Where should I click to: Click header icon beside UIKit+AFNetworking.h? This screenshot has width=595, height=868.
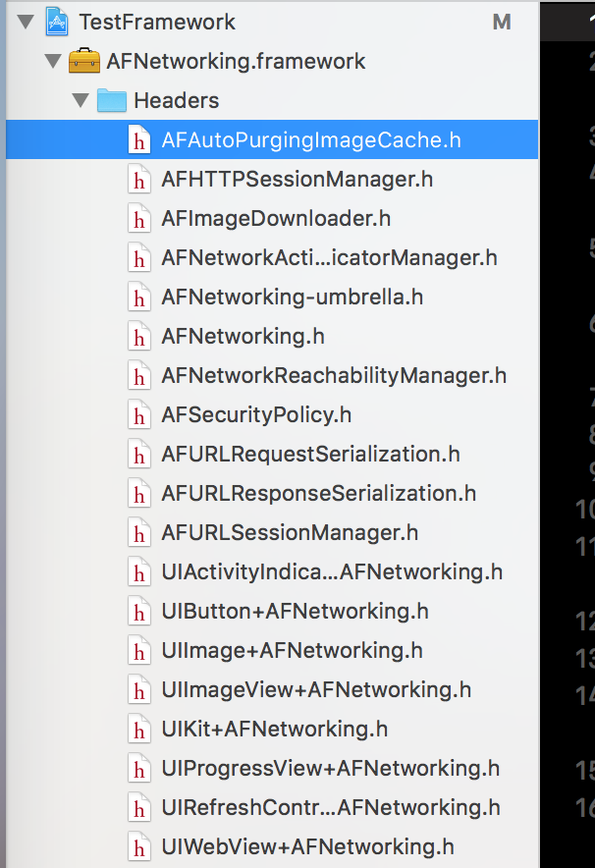[x=138, y=729]
